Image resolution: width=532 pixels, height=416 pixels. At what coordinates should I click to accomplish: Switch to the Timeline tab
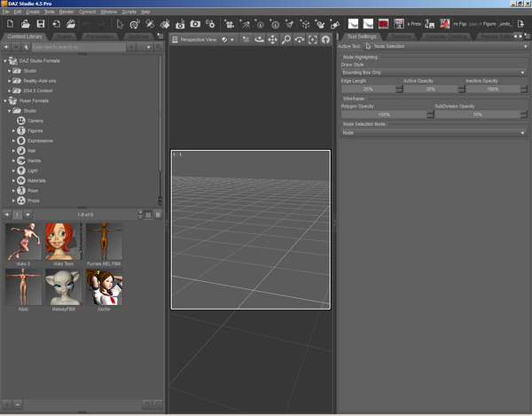(x=401, y=36)
